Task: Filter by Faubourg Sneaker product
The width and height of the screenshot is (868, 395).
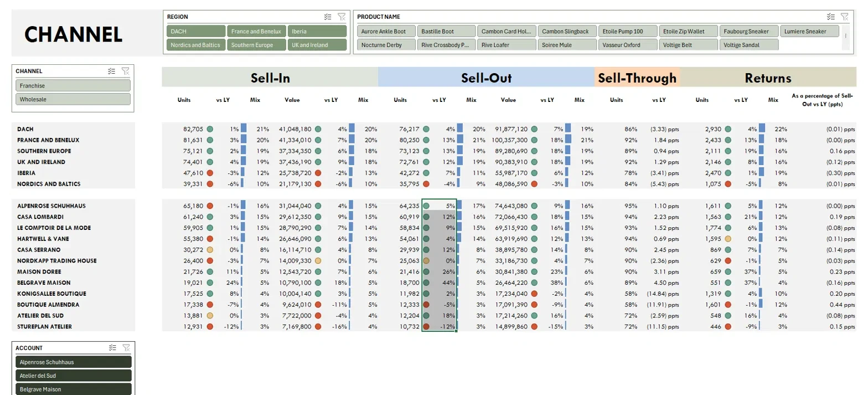Action: 749,31
